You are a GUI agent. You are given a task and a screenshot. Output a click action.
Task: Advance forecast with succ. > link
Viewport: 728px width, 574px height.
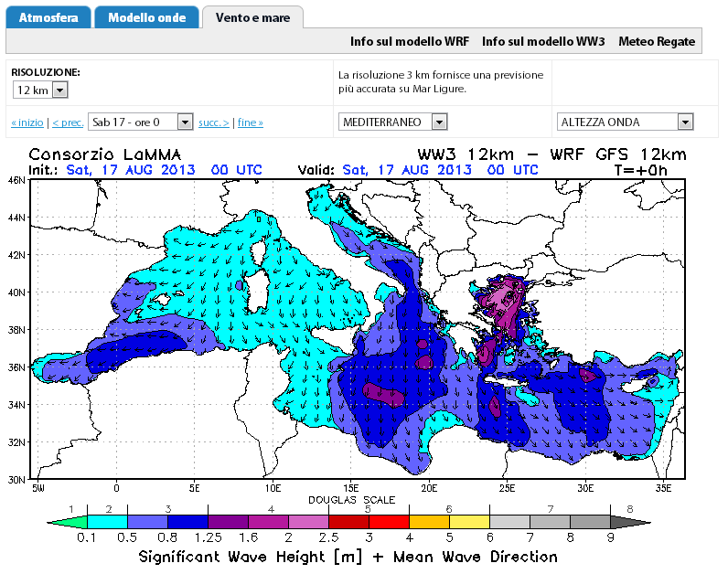pyautogui.click(x=214, y=122)
